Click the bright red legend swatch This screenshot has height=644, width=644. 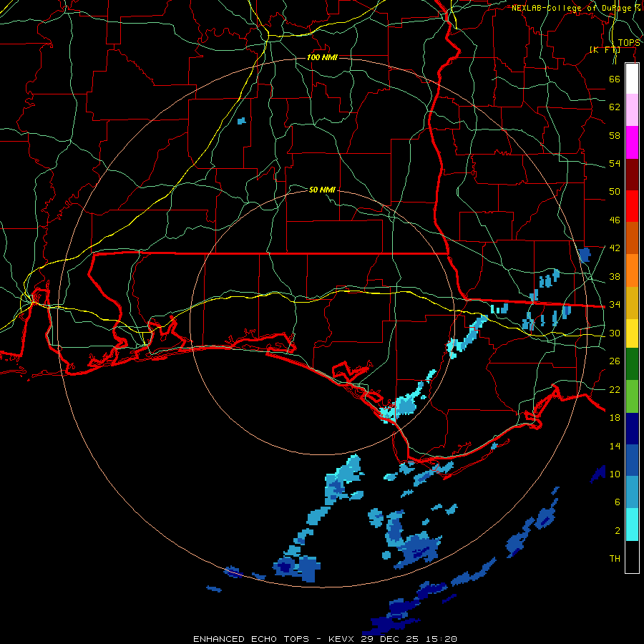(x=632, y=206)
